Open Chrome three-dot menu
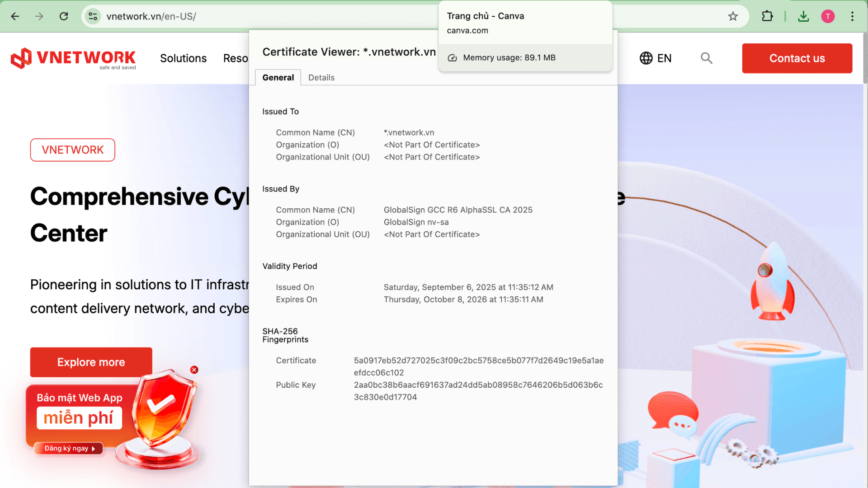The width and height of the screenshot is (868, 488). [x=852, y=16]
